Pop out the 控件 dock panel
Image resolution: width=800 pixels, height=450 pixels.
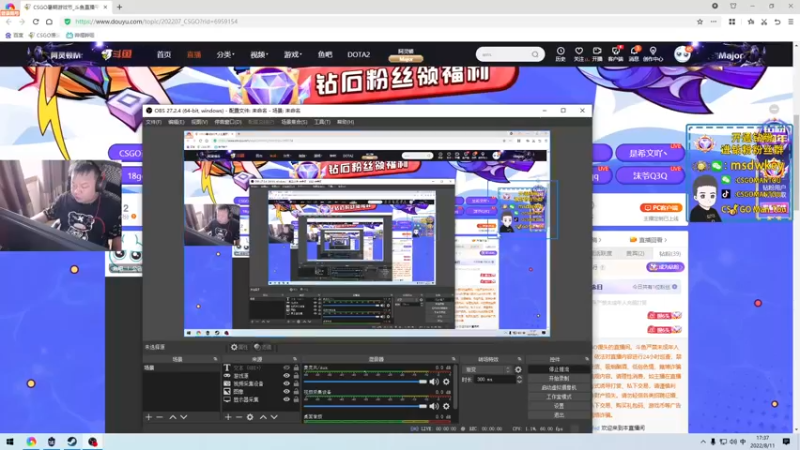click(586, 359)
